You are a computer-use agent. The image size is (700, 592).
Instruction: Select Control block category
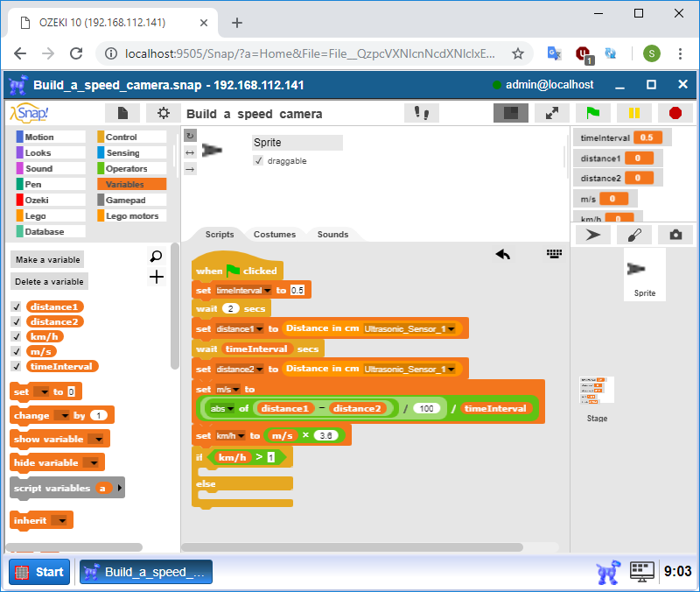(x=132, y=137)
